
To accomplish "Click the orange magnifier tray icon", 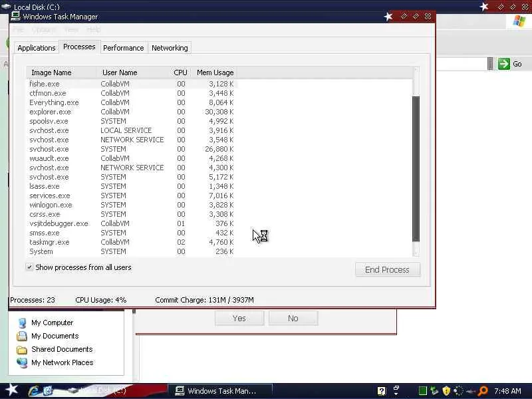I will [x=483, y=391].
